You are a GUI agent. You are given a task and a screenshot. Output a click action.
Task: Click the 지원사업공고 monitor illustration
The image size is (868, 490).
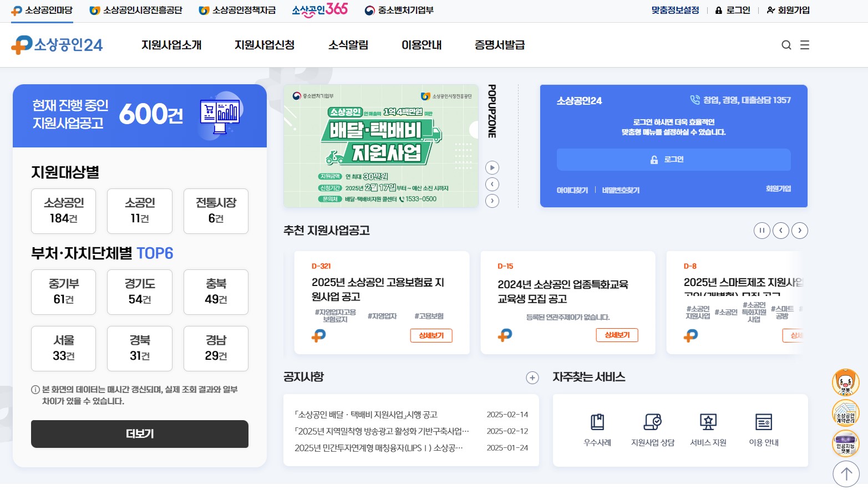tap(220, 115)
